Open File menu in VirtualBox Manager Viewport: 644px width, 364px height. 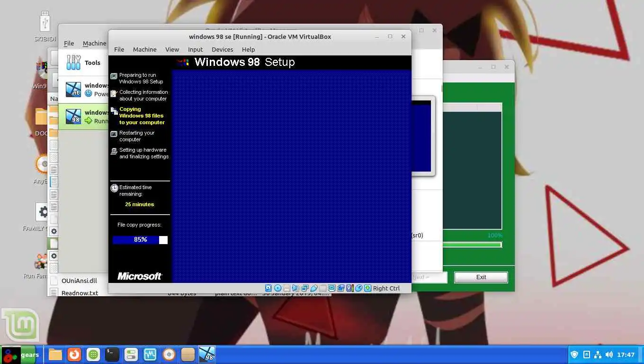[69, 43]
